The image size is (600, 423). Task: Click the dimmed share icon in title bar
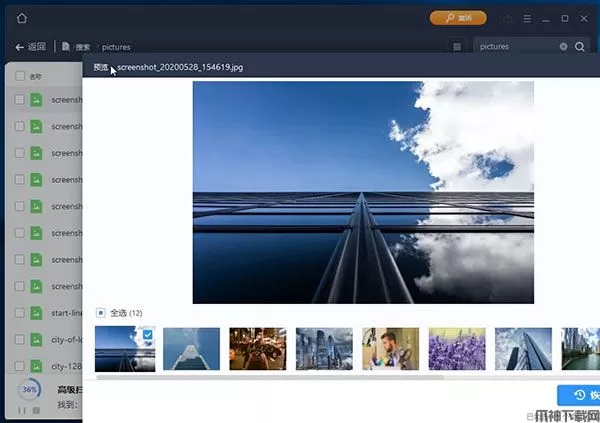pos(507,18)
